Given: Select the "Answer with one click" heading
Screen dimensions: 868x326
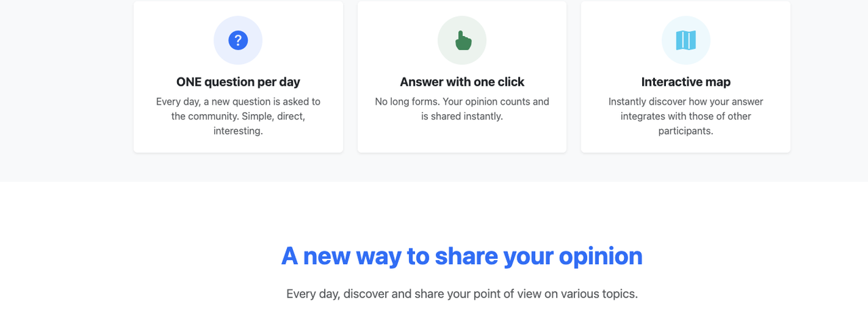Looking at the screenshot, I should pyautogui.click(x=462, y=82).
